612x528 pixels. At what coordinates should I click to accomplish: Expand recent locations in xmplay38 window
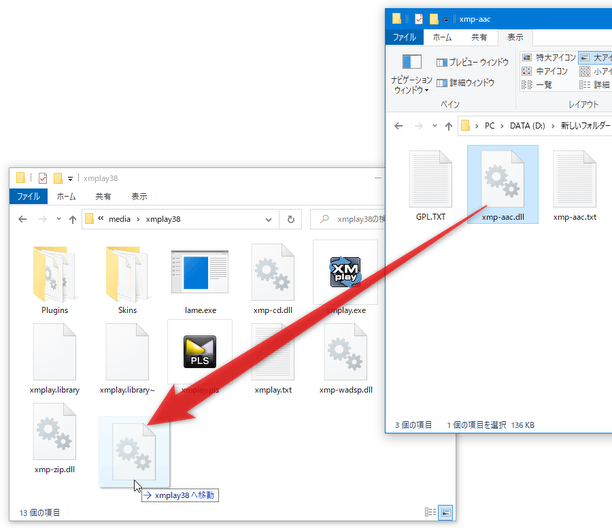tap(59, 219)
